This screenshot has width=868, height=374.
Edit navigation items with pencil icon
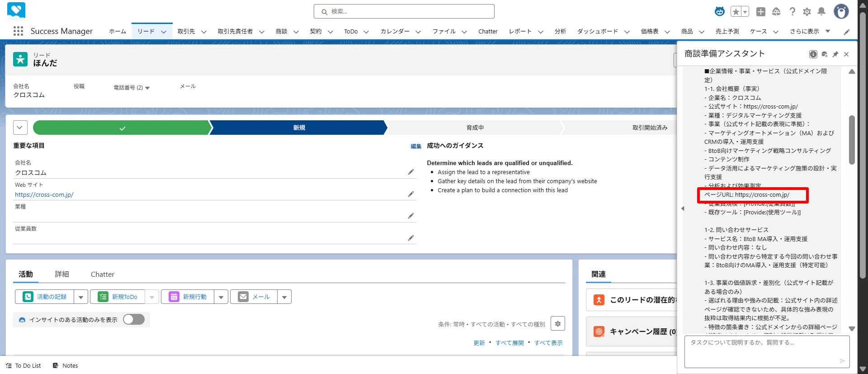click(847, 32)
